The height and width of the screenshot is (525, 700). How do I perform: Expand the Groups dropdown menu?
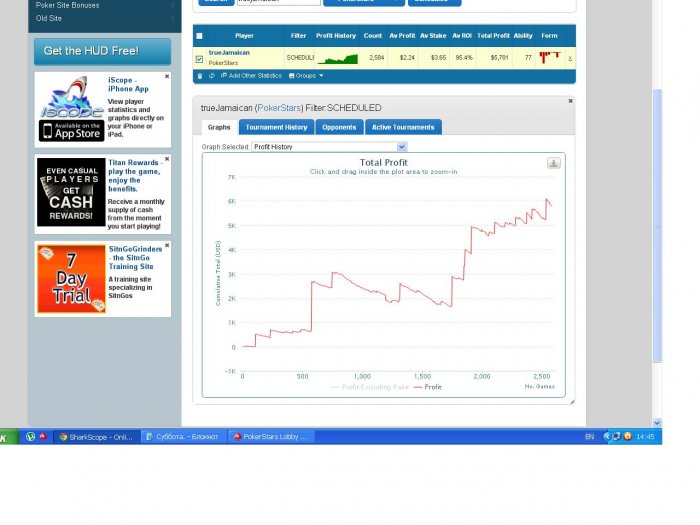306,76
